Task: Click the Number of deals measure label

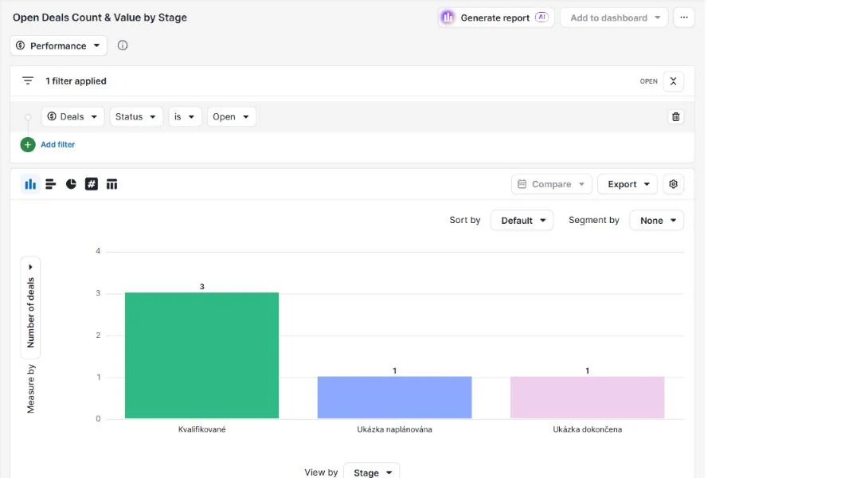Action: tap(30, 313)
